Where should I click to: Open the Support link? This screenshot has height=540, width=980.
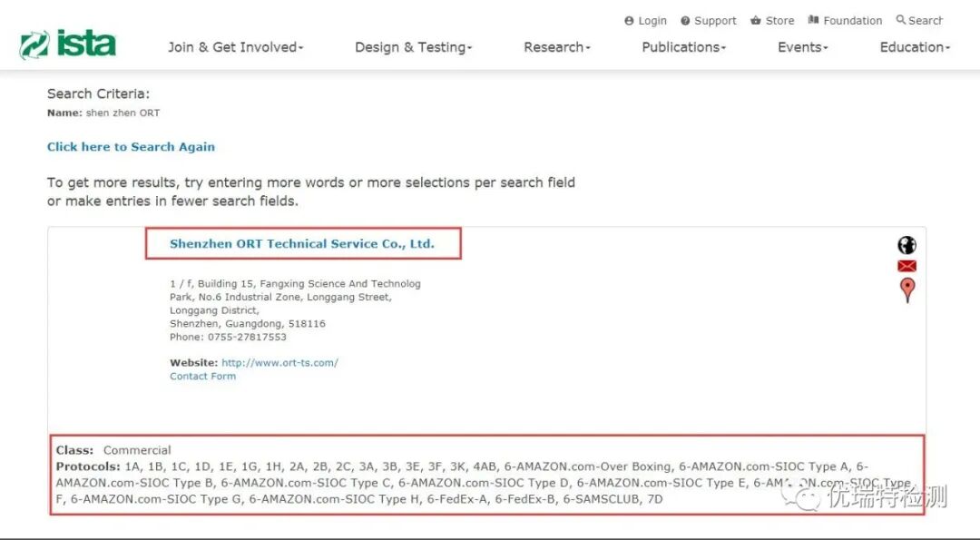(708, 21)
